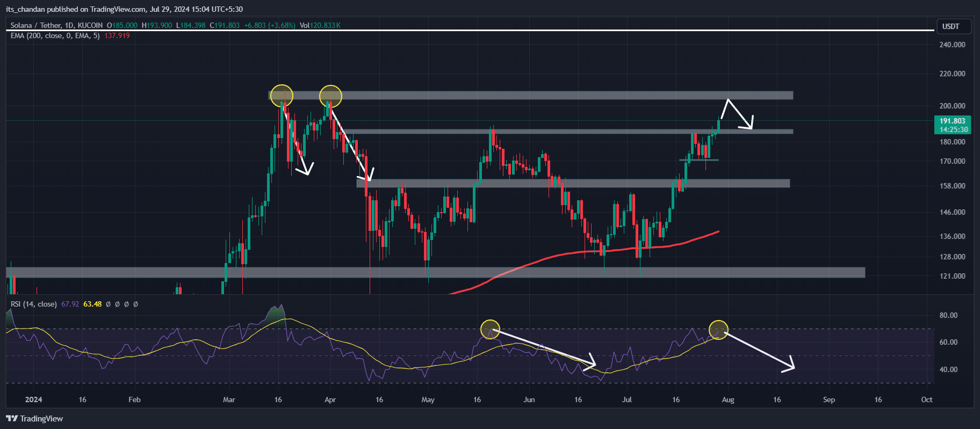Click the high price H193.900
Image resolution: width=980 pixels, height=429 pixels.
tap(157, 25)
